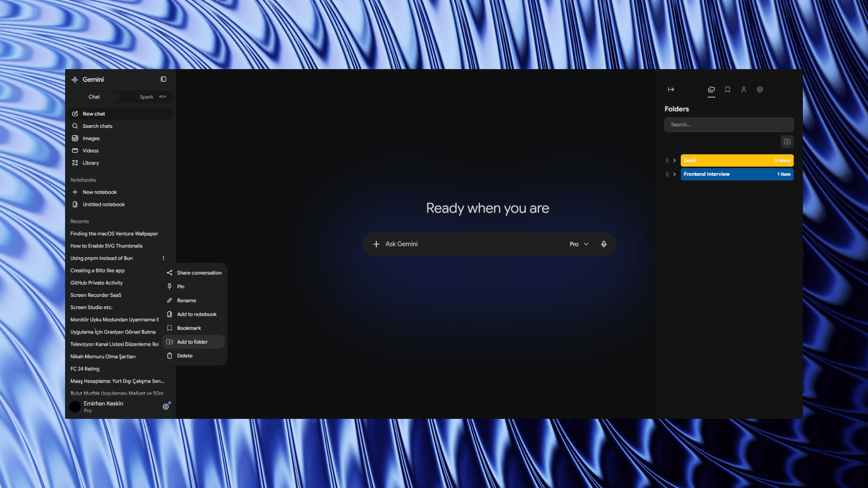The width and height of the screenshot is (868, 488).
Task: Start a New chat
Action: (120, 114)
